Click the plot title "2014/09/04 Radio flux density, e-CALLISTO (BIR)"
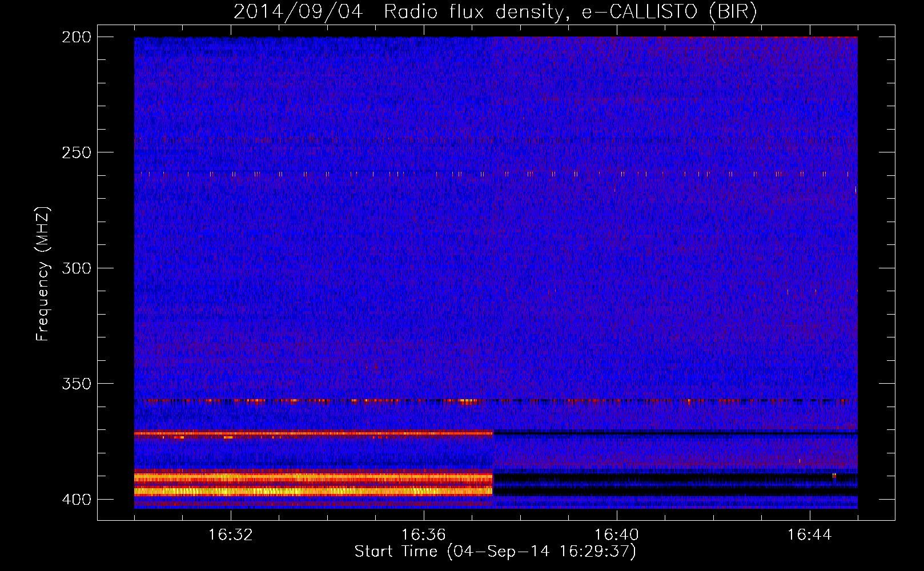This screenshot has width=924, height=571. [495, 12]
